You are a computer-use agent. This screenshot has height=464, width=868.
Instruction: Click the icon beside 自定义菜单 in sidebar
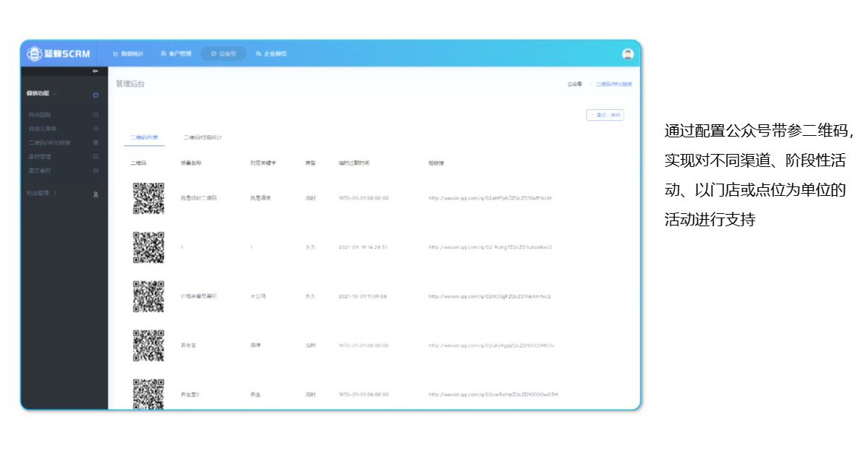(x=95, y=129)
